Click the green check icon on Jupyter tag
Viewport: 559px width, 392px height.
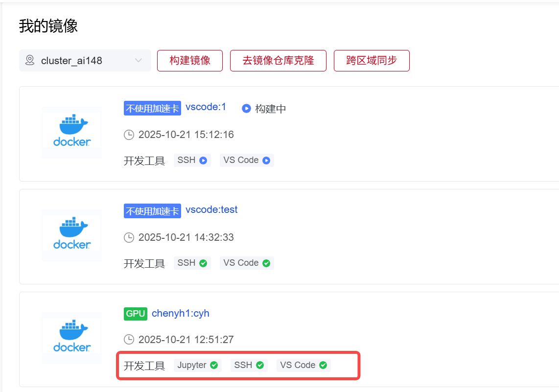click(x=214, y=365)
